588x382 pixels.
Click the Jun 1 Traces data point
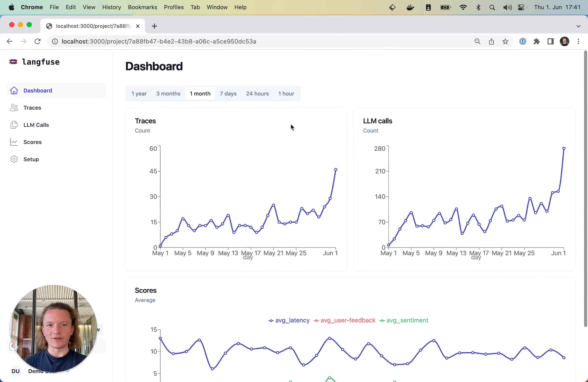tap(336, 170)
